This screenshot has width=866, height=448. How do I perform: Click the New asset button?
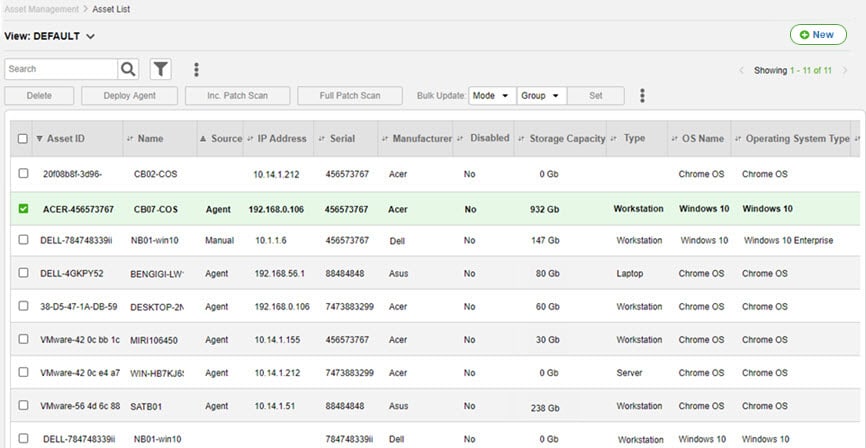point(817,35)
